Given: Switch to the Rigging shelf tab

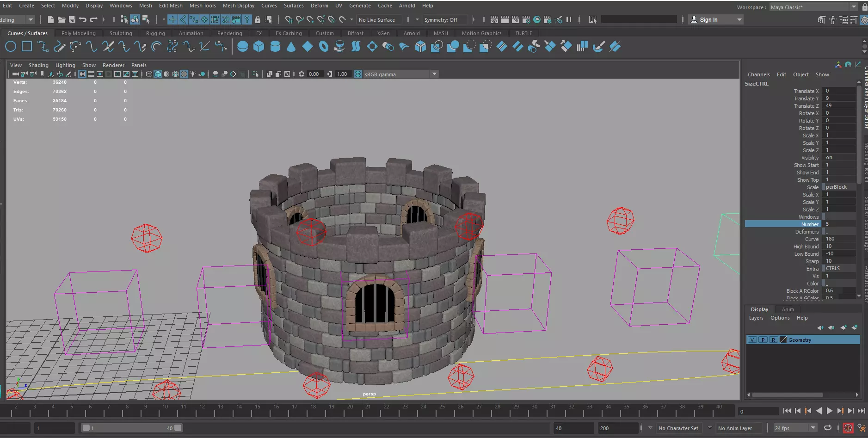Looking at the screenshot, I should coord(155,33).
